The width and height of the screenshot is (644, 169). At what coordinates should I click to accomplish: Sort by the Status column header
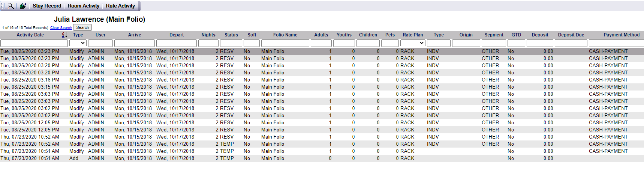[231, 35]
